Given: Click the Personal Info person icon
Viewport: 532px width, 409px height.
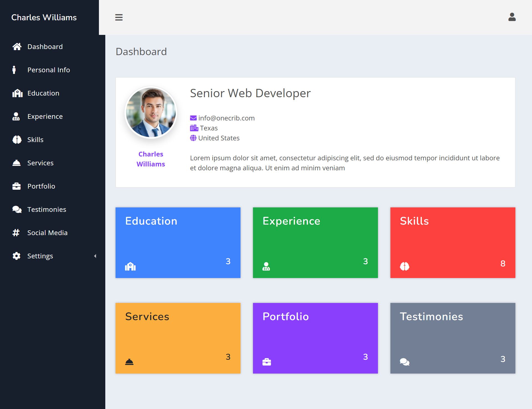Looking at the screenshot, I should point(14,70).
